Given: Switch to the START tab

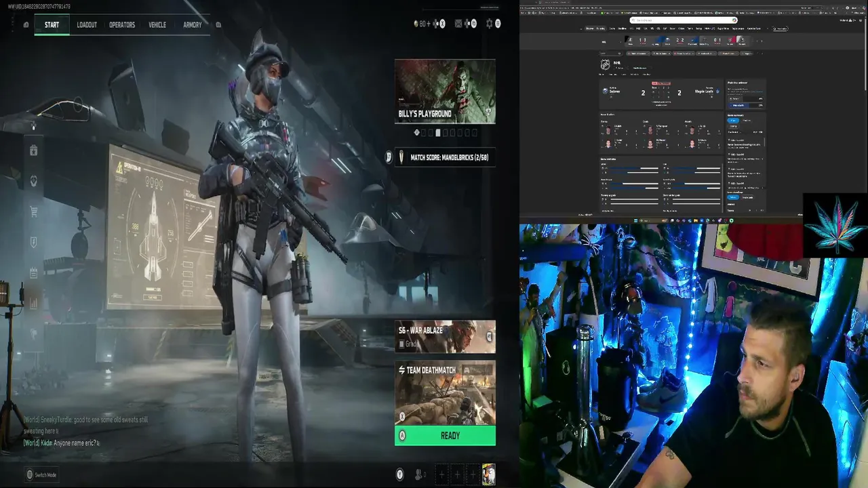Looking at the screenshot, I should tap(52, 25).
